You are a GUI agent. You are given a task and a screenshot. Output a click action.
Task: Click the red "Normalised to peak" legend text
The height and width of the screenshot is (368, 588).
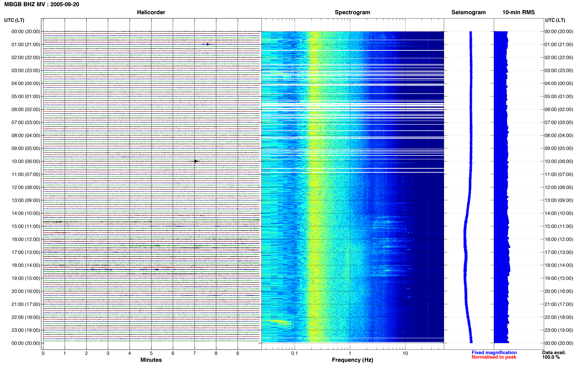click(494, 357)
